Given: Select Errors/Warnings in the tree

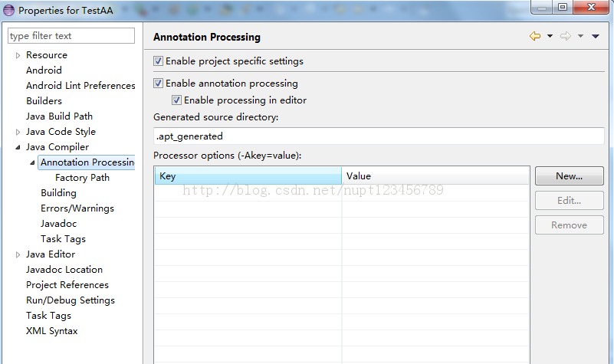Looking at the screenshot, I should [77, 208].
